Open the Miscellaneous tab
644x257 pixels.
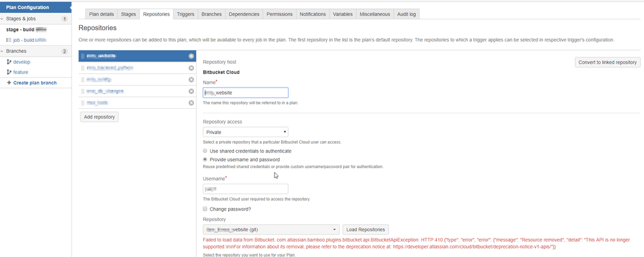coord(375,14)
